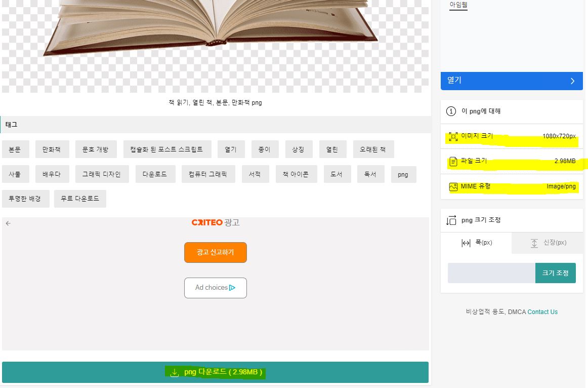The image size is (588, 388).
Task: Click the image caption 책 읽기, 열린 책, 본문, 만화책 png
Action: pyautogui.click(x=215, y=102)
